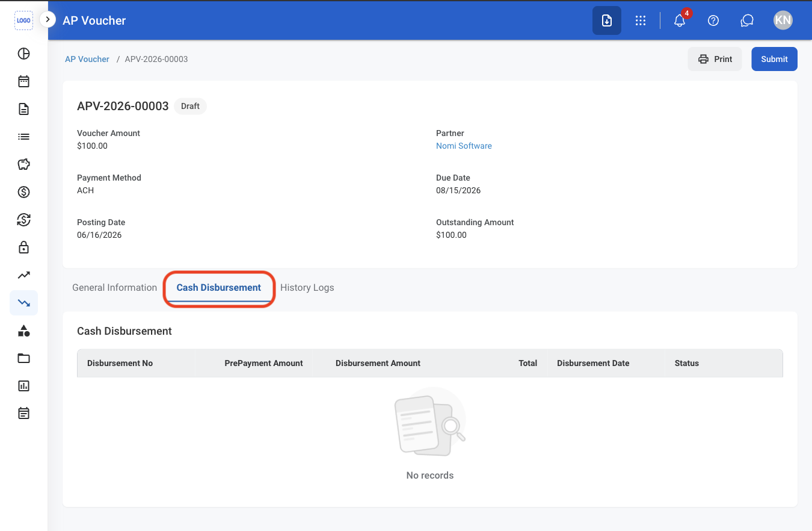Click the Disbursement Date column header
812x531 pixels.
[x=593, y=363]
